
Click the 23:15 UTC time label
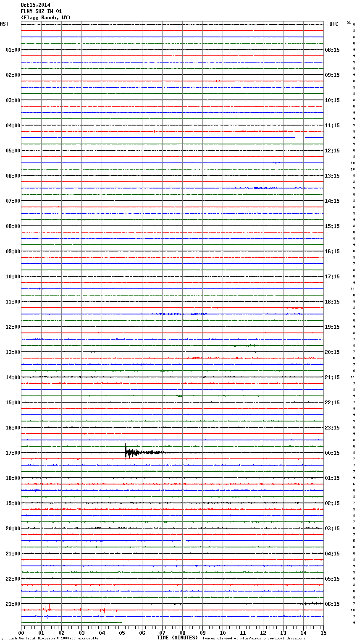(x=332, y=428)
